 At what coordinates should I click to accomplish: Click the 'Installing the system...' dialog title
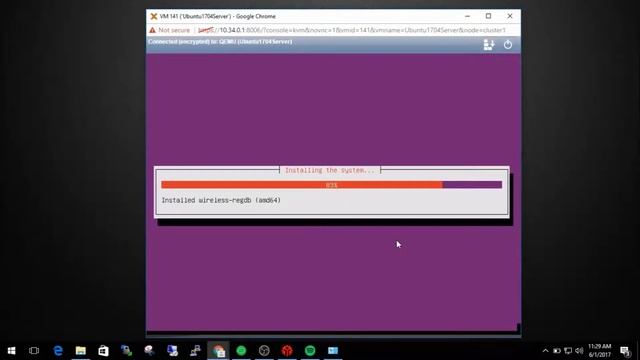tap(330, 170)
